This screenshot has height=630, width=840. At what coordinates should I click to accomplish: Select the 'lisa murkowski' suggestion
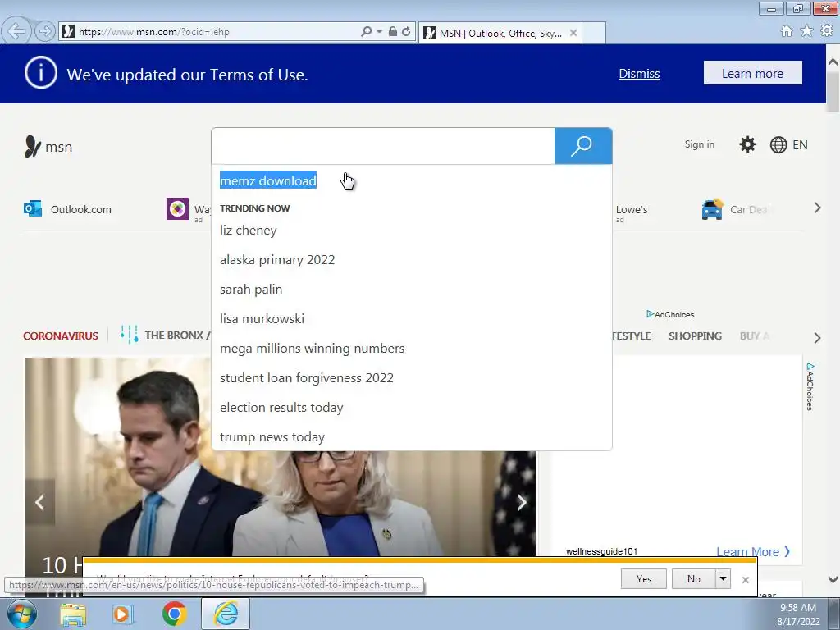tap(262, 319)
